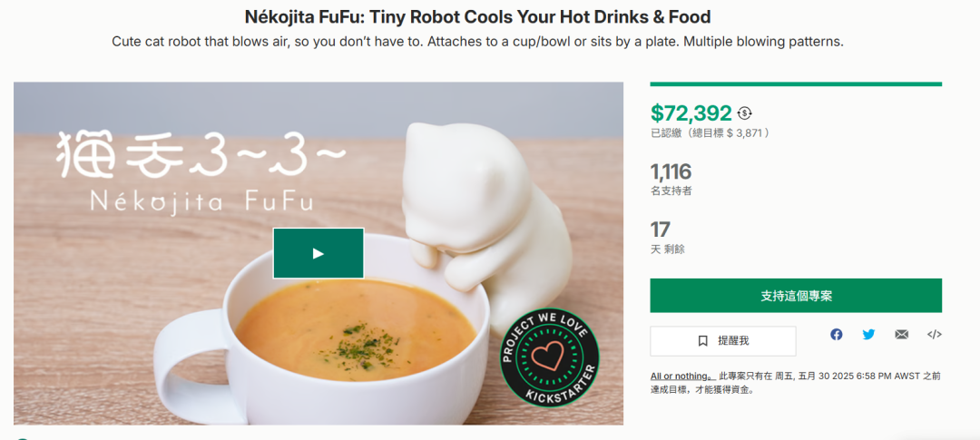This screenshot has height=440, width=980.
Task: Click the currency conversion icon beside $72,392
Action: coord(744,113)
